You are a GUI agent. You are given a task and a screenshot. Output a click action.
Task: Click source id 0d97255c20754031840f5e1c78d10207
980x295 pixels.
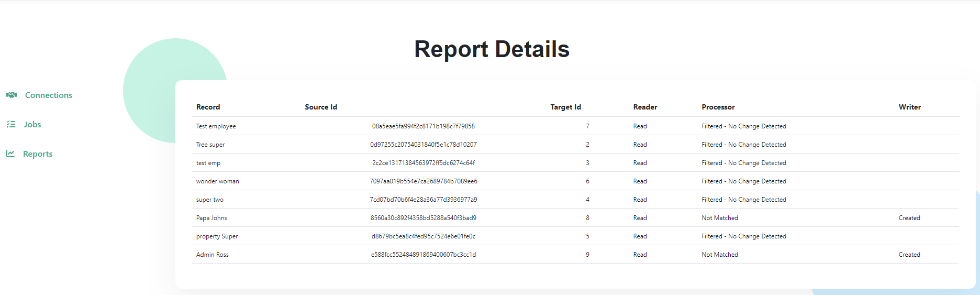[424, 145]
